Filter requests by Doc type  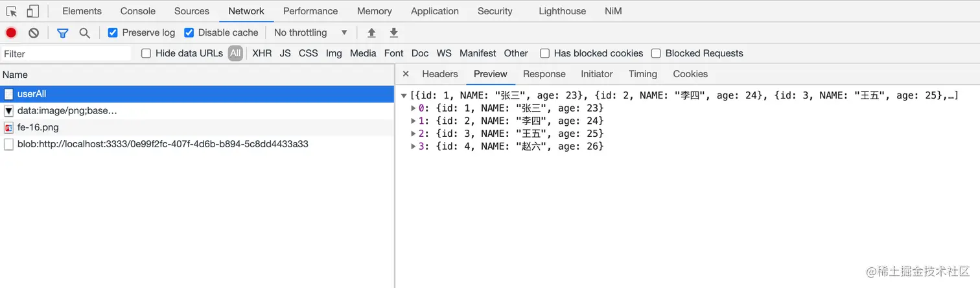point(420,53)
